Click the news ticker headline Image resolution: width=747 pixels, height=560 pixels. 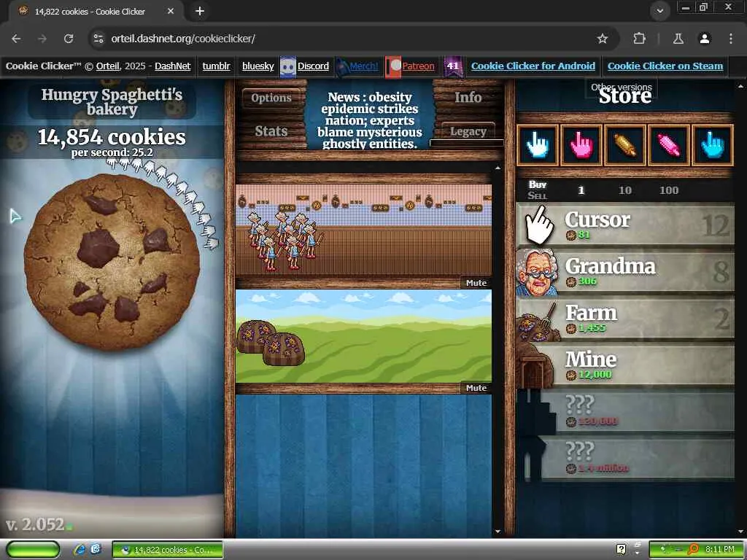tap(370, 120)
